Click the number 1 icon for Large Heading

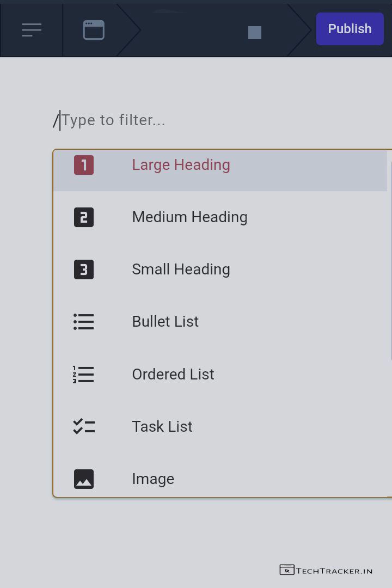(x=84, y=165)
